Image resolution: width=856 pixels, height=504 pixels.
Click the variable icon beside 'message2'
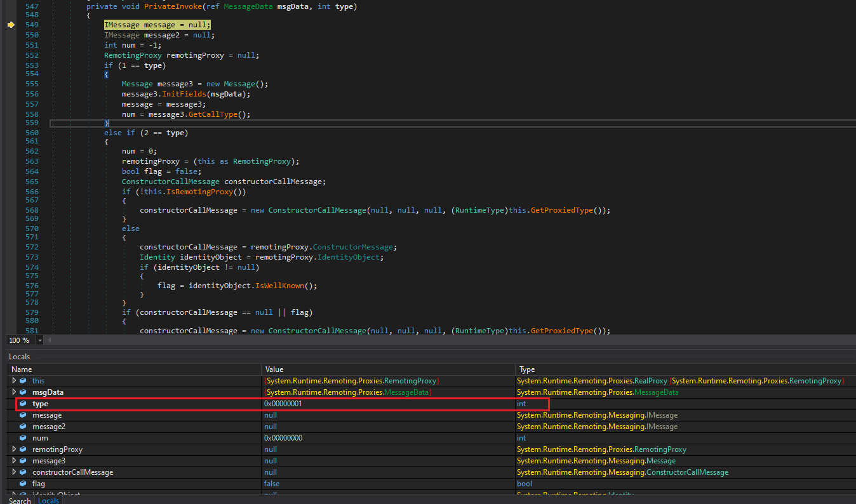coord(23,427)
